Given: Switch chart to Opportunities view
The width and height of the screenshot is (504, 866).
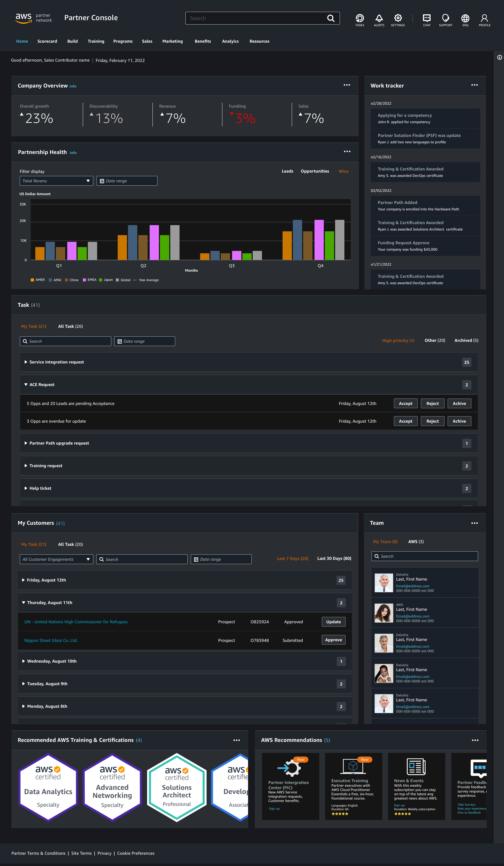Looking at the screenshot, I should tap(314, 171).
